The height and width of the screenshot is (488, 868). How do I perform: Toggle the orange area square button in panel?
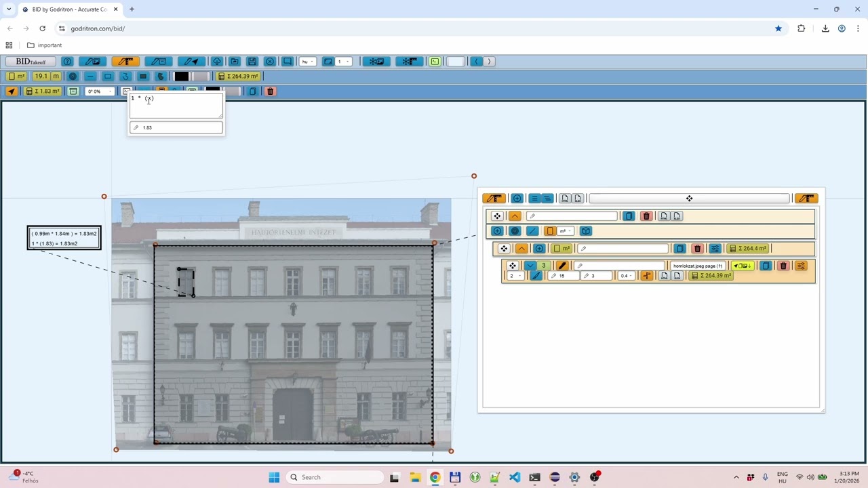pyautogui.click(x=550, y=231)
